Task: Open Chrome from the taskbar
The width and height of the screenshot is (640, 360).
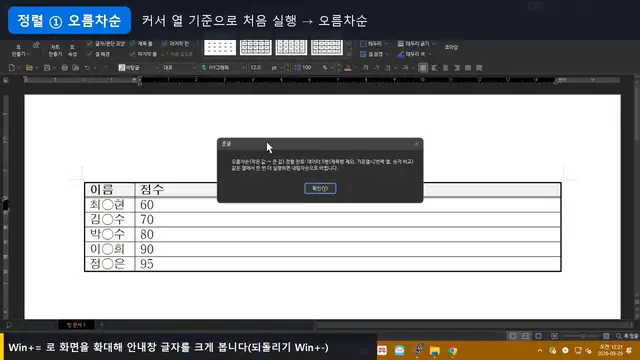Action: point(452,351)
